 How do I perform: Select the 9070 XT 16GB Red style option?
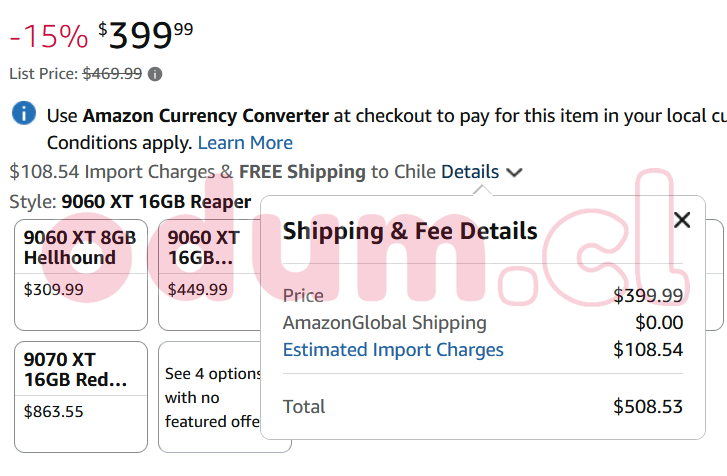click(x=80, y=396)
